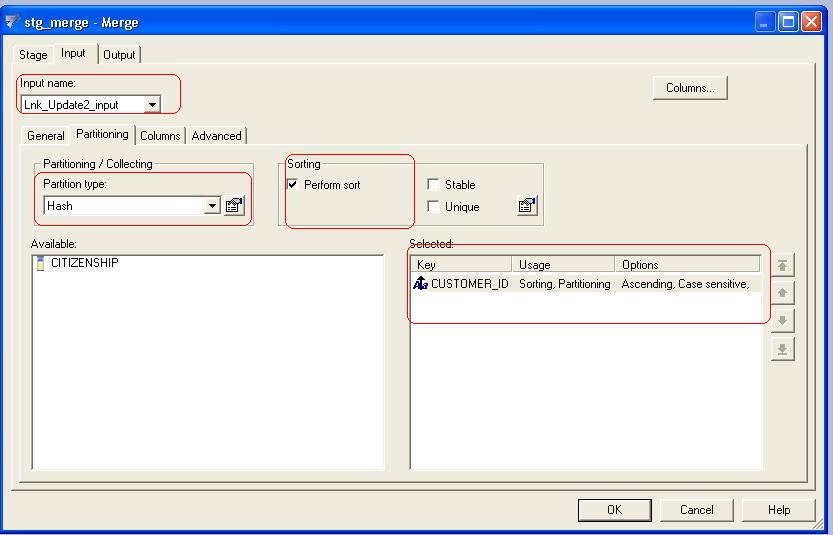Enable the Unique checkbox
This screenshot has width=833, height=535.
[433, 207]
